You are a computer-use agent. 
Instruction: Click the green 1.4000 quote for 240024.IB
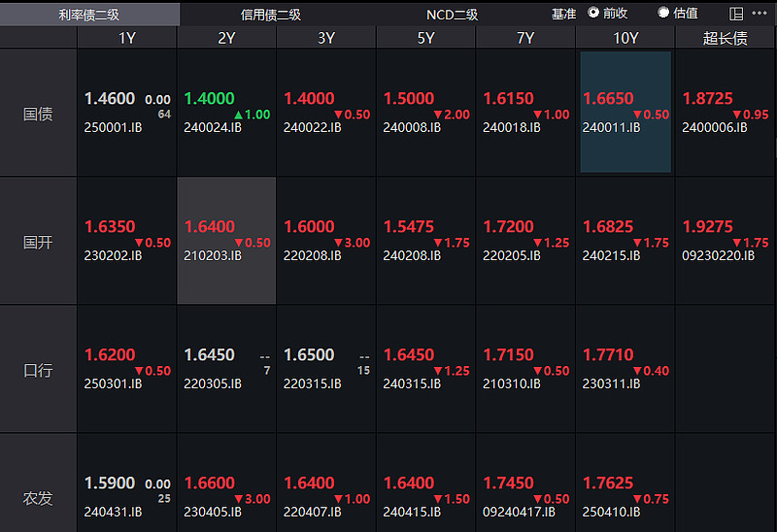tap(209, 99)
